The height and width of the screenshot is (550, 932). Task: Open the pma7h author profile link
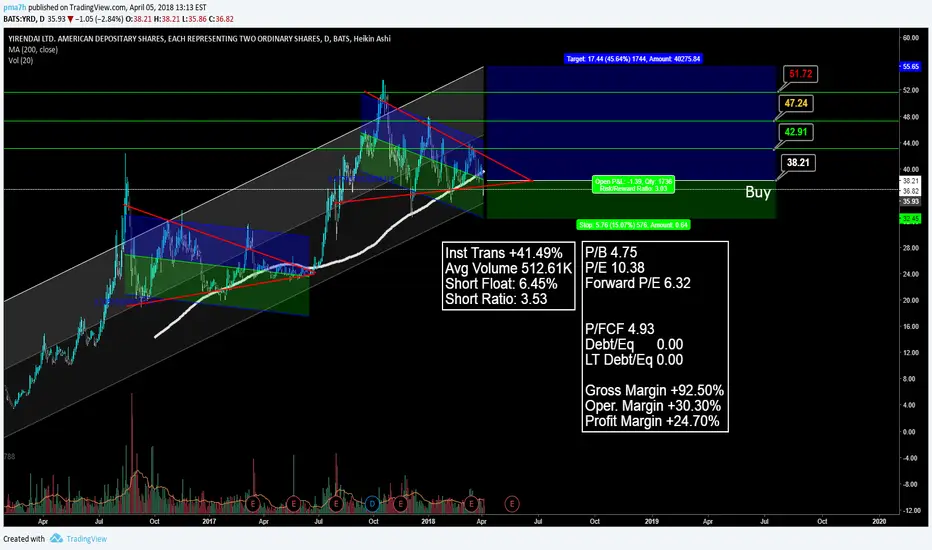pos(15,7)
